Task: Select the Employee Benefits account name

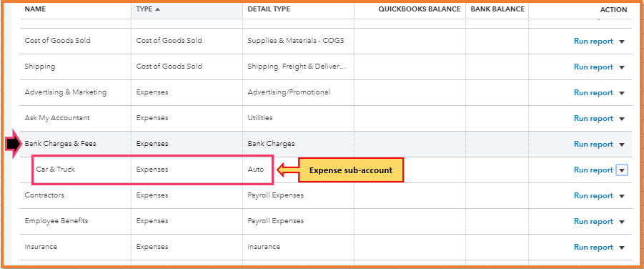Action: point(56,221)
